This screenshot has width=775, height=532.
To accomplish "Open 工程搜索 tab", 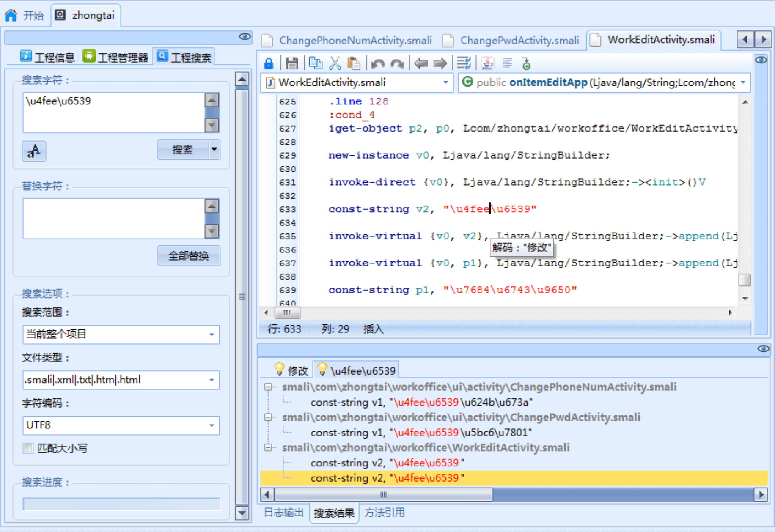I will pos(184,57).
